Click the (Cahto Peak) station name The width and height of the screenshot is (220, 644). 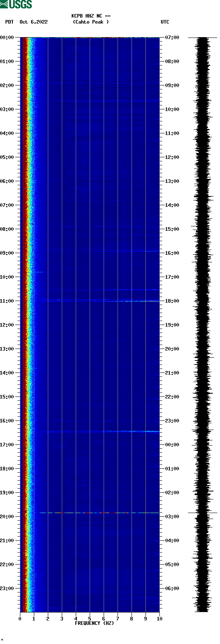click(91, 22)
